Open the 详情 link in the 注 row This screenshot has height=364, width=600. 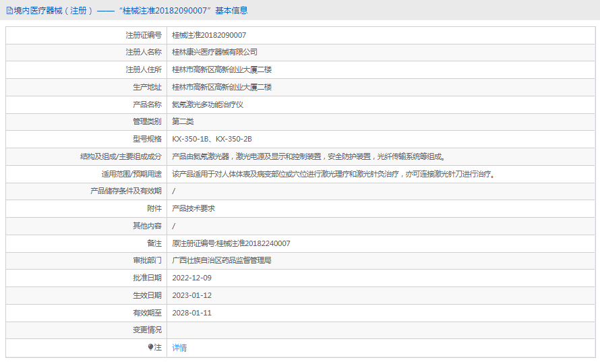click(179, 348)
